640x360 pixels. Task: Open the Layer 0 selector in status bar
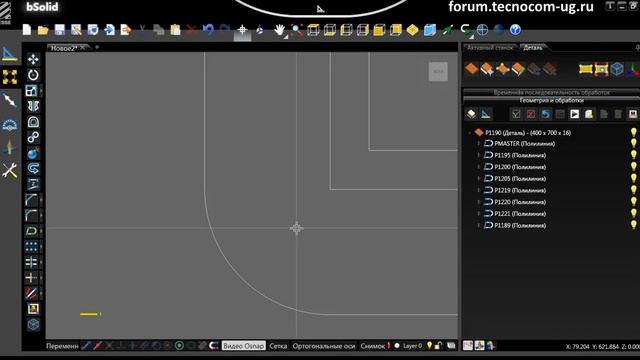(413, 346)
